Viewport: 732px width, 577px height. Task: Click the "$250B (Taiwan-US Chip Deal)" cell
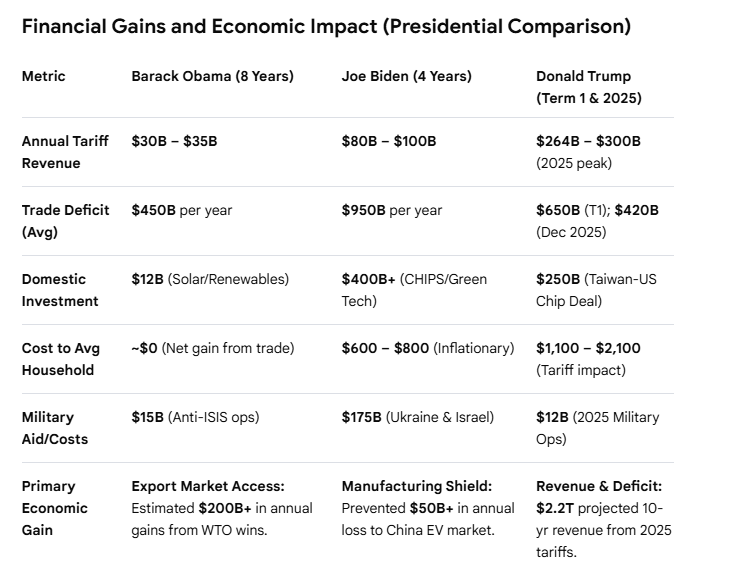(597, 290)
